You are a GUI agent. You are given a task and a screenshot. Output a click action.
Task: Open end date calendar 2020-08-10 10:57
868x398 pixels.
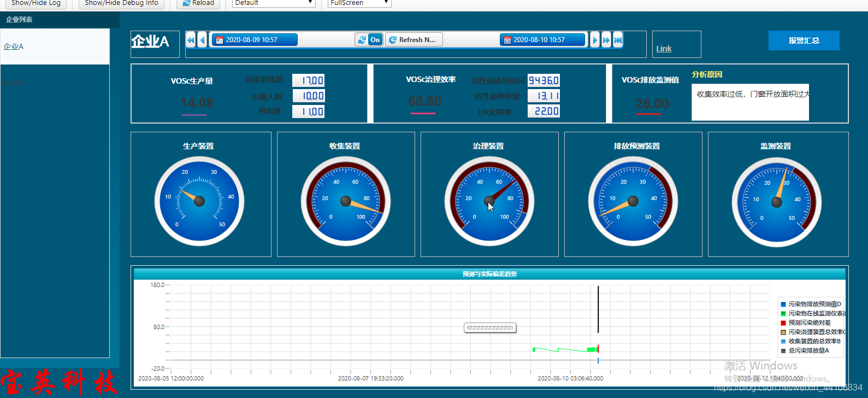(x=542, y=40)
